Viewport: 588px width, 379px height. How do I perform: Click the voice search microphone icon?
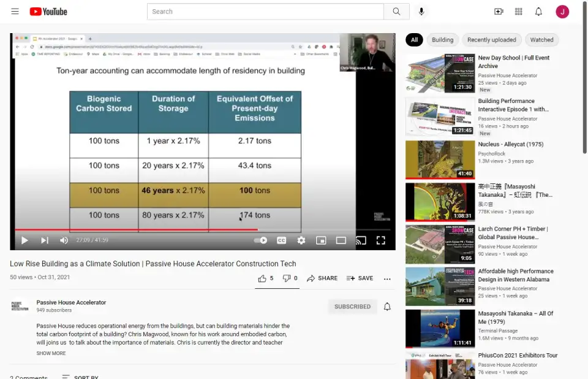pos(421,12)
